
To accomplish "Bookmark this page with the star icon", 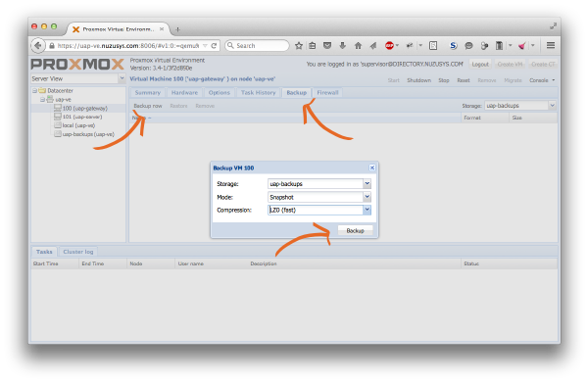I will (x=299, y=46).
